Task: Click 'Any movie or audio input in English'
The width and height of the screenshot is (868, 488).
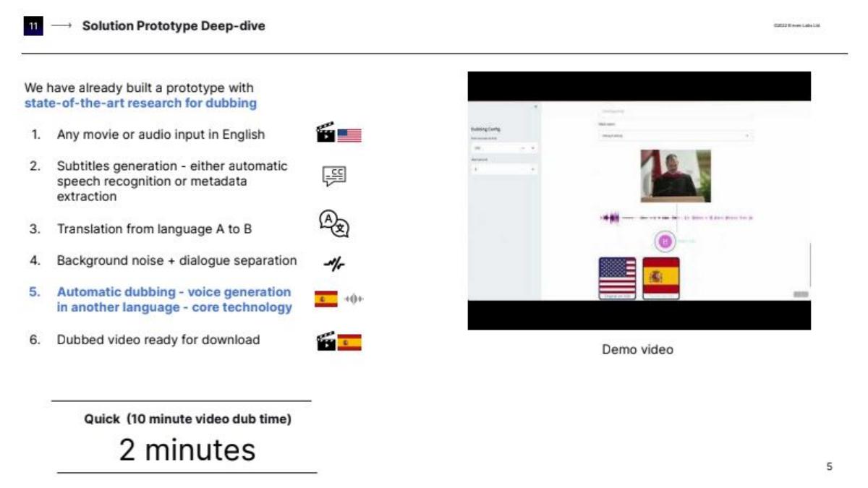Action: coord(161,134)
